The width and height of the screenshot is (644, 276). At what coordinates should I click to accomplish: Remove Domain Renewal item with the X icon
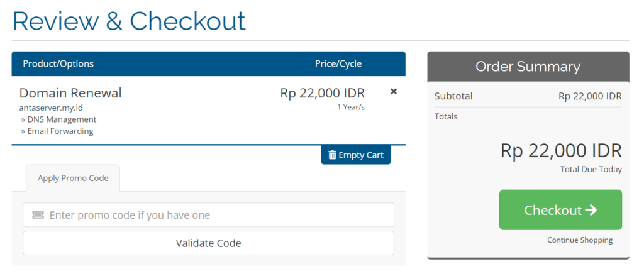(x=394, y=92)
